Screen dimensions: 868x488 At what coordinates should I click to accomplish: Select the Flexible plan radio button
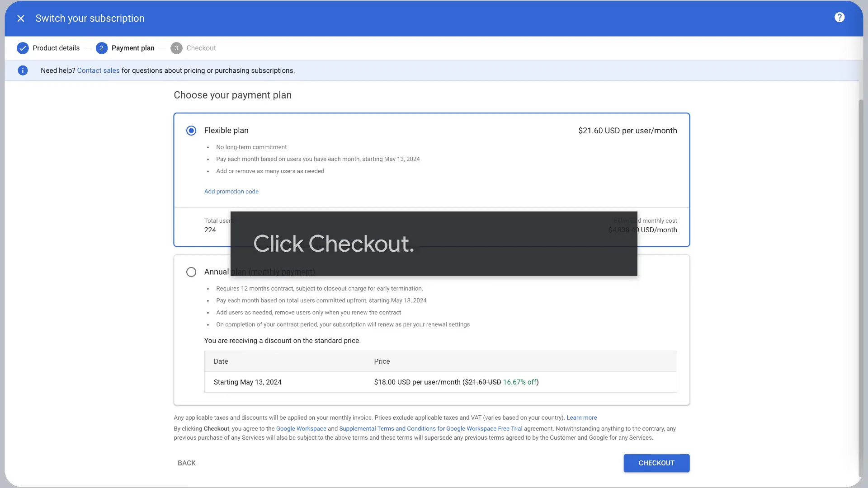point(191,131)
